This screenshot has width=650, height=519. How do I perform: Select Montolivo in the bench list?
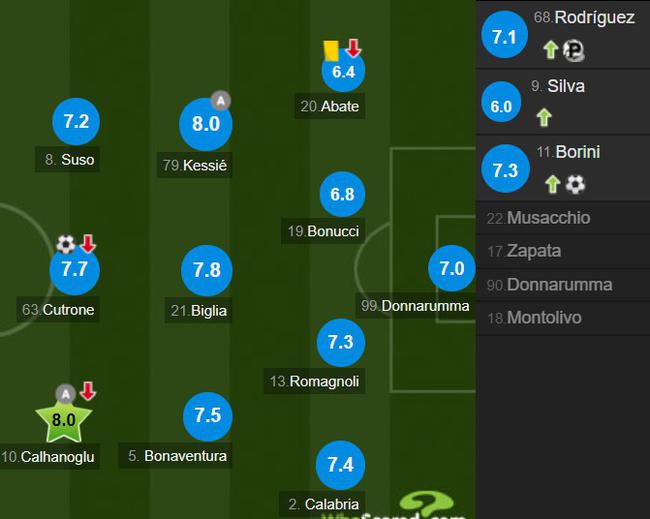tap(563, 318)
